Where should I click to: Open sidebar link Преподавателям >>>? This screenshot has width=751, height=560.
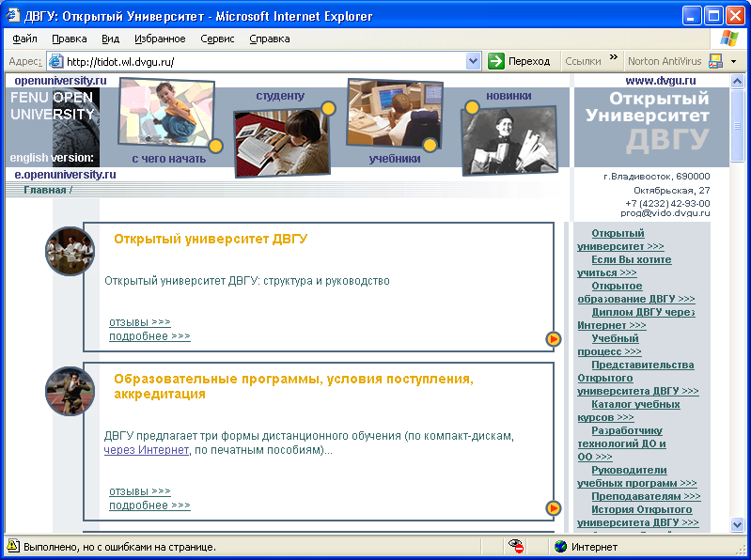click(646, 496)
